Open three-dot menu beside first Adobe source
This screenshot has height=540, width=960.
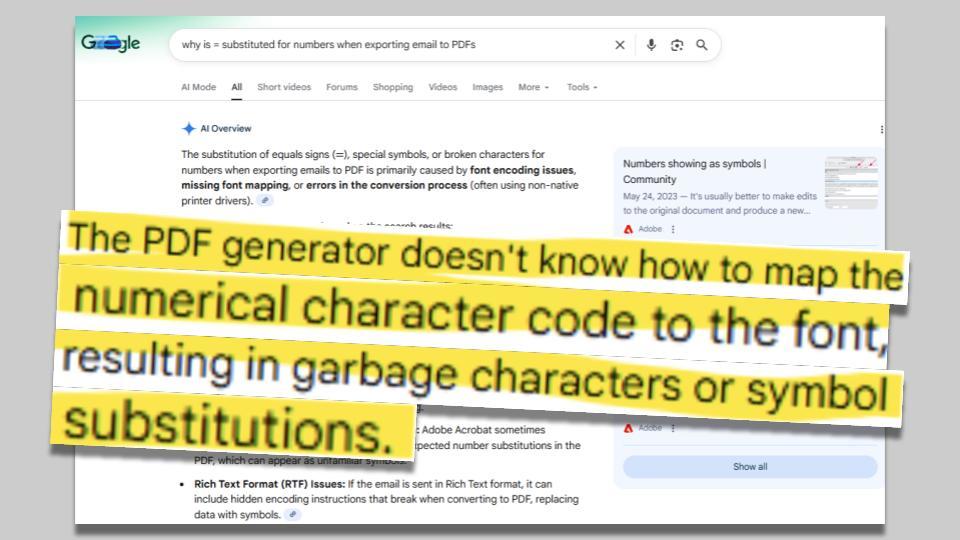point(673,229)
